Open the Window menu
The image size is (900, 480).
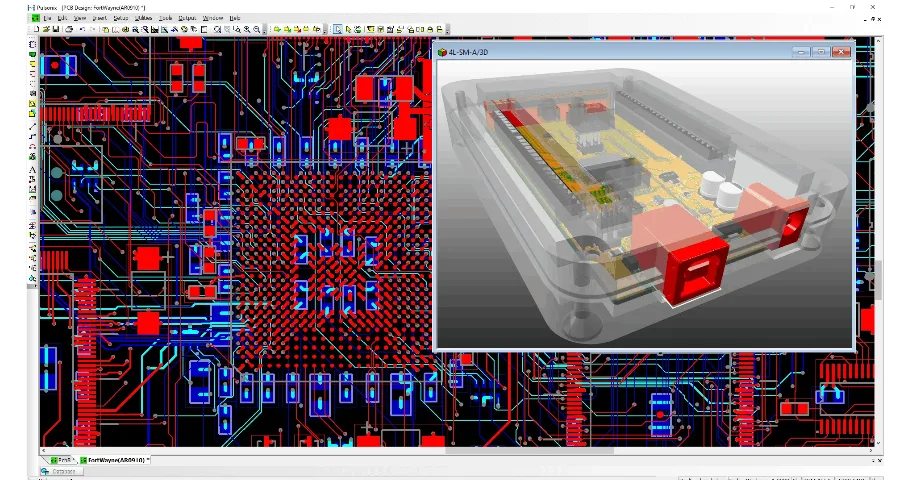[x=212, y=18]
